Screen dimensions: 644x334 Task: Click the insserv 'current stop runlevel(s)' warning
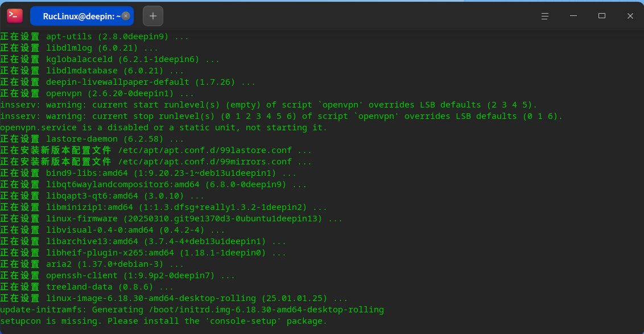tap(282, 116)
